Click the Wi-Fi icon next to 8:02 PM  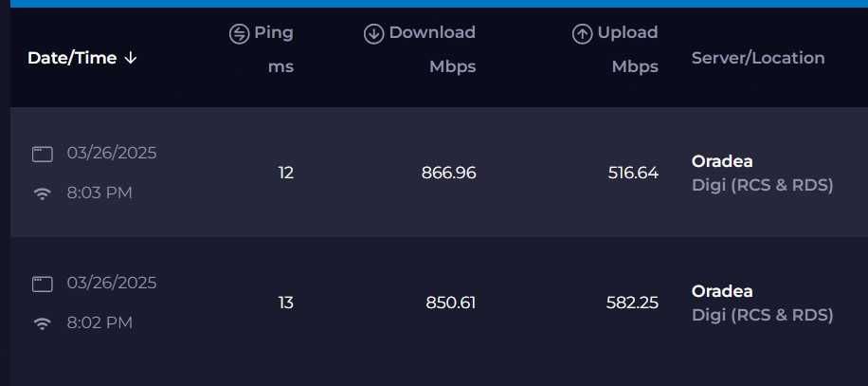pos(42,323)
